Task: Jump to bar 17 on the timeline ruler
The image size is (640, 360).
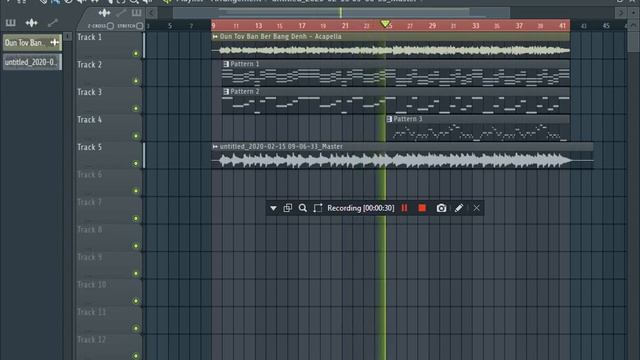Action: point(302,26)
